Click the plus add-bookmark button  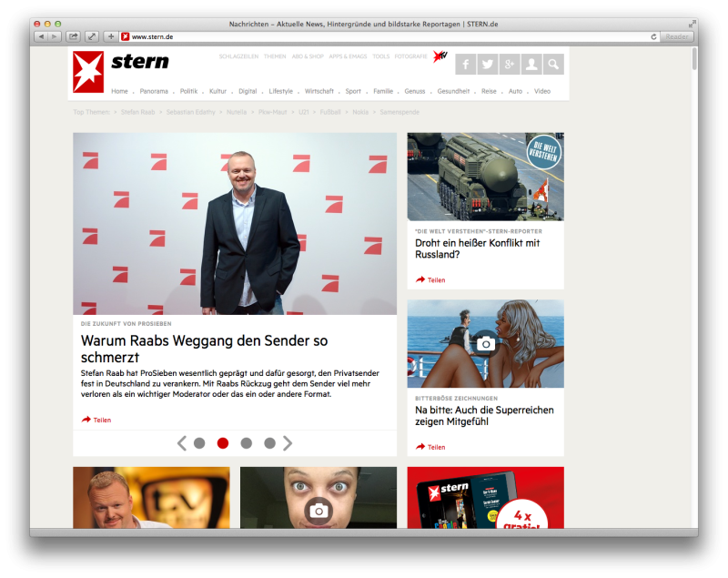tap(110, 36)
